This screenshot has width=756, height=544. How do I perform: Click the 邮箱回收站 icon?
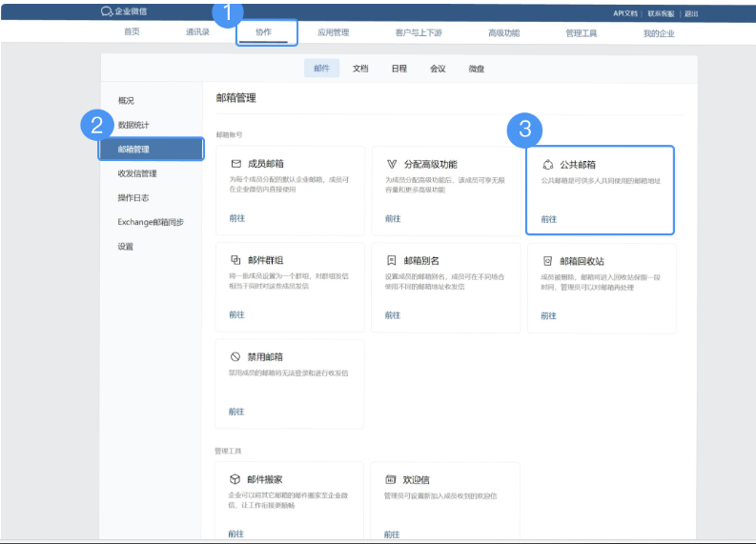point(547,260)
